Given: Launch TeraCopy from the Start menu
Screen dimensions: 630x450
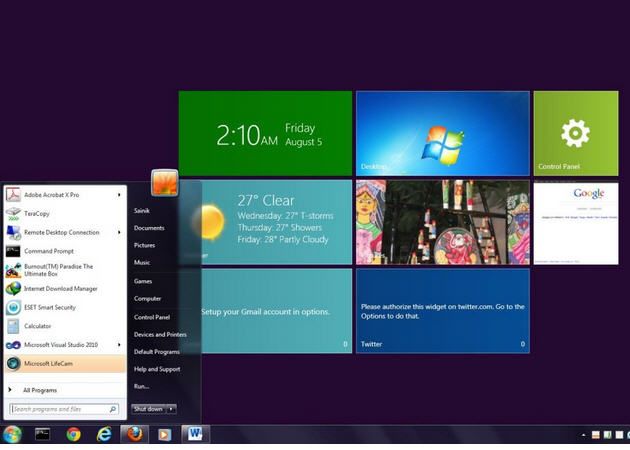Looking at the screenshot, I should click(x=38, y=213).
